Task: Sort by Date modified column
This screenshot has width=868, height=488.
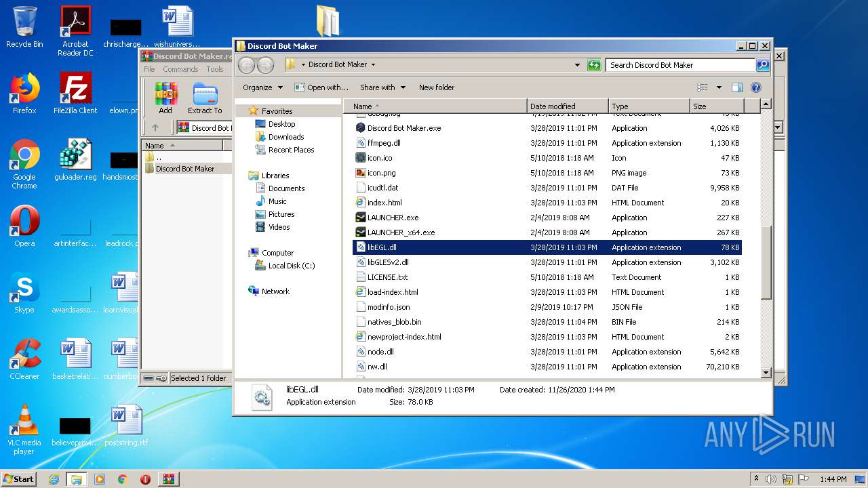Action: click(x=568, y=106)
